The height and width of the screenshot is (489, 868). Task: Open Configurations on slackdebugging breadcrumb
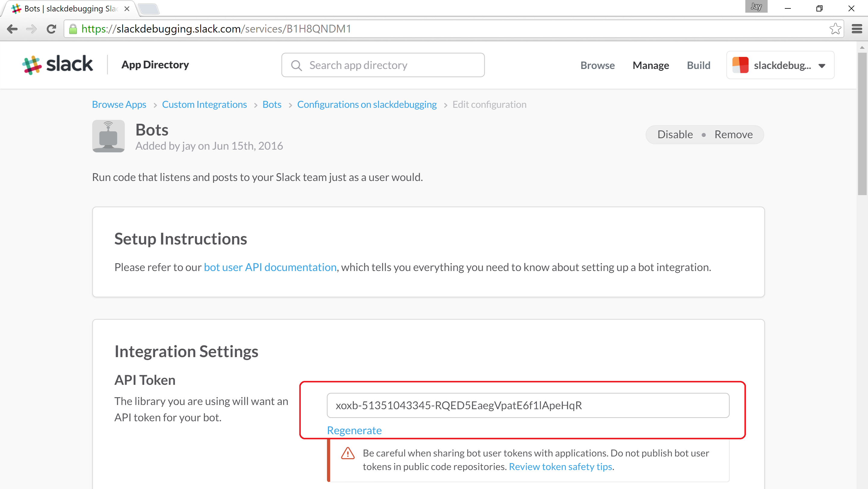click(x=366, y=104)
